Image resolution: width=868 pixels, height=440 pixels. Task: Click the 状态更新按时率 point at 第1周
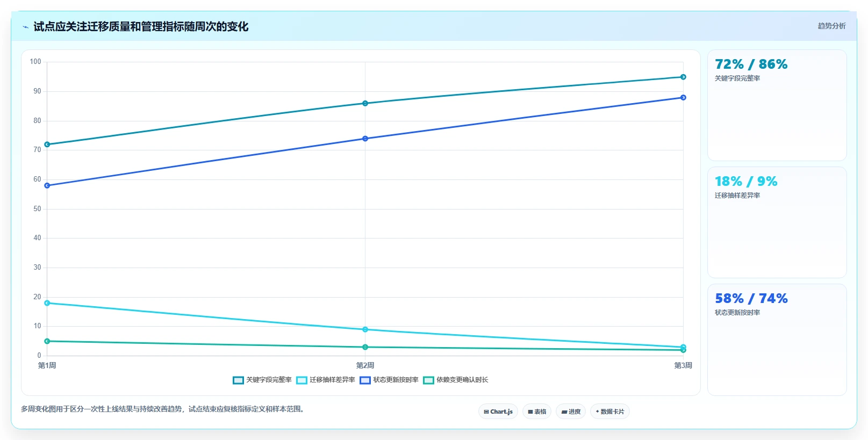[47, 185]
